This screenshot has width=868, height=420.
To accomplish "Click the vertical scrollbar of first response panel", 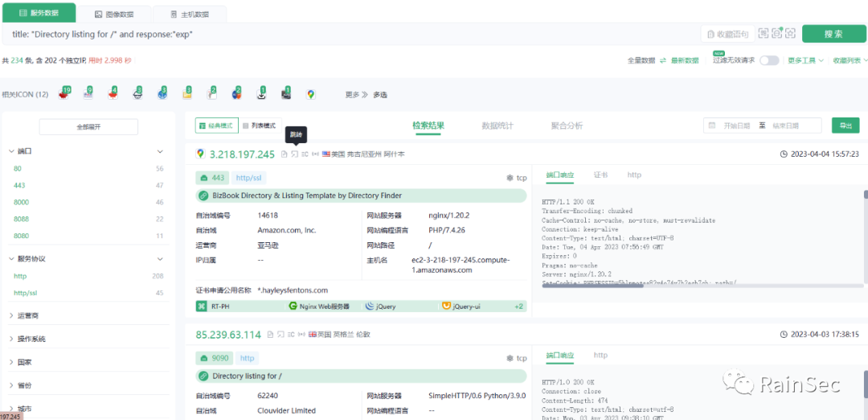I will tap(866, 195).
